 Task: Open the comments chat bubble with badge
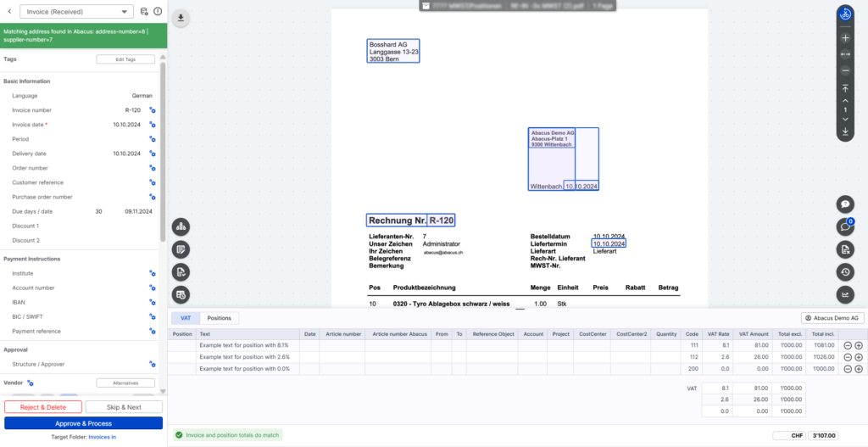point(845,226)
